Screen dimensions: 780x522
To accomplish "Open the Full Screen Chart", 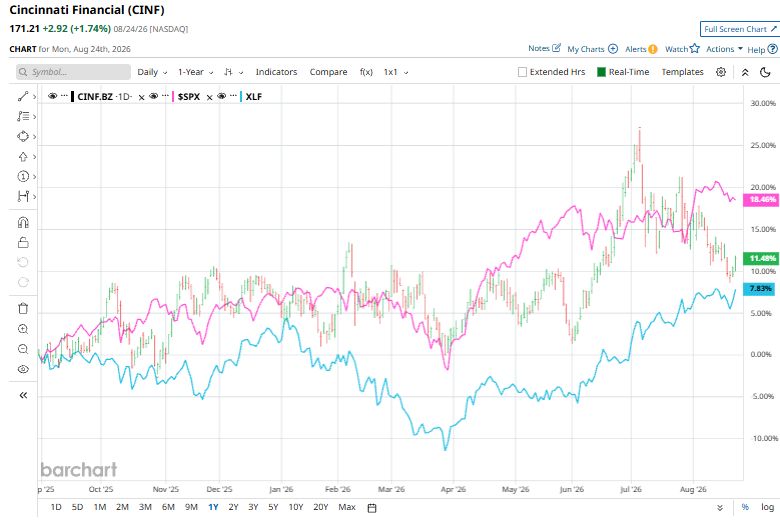I will pos(740,29).
